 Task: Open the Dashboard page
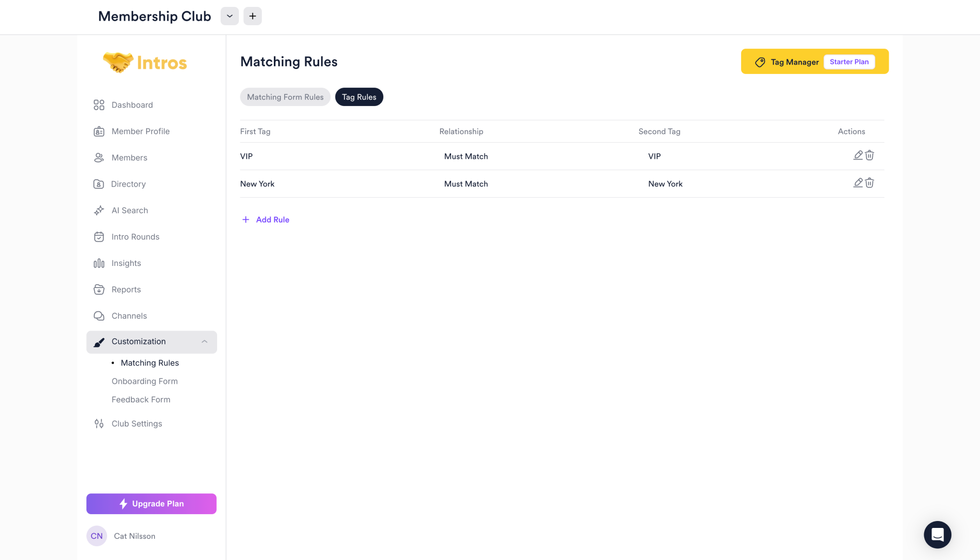132,105
